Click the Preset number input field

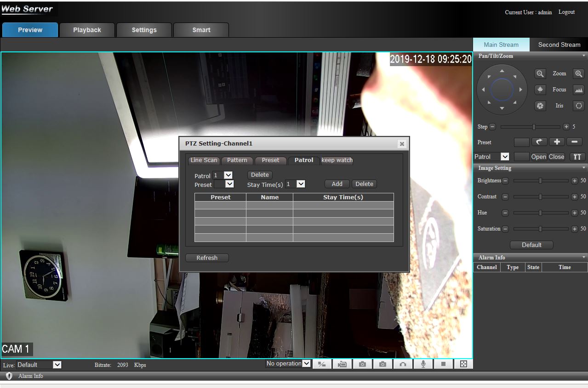[x=521, y=142]
